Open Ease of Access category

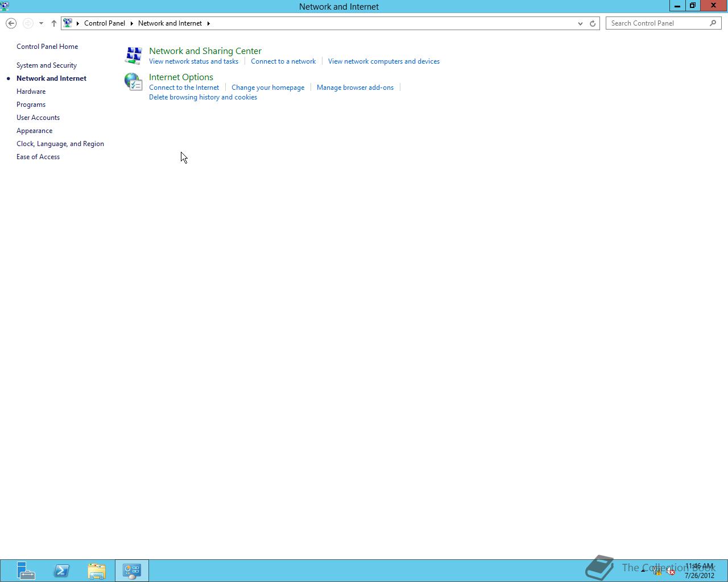(x=38, y=157)
